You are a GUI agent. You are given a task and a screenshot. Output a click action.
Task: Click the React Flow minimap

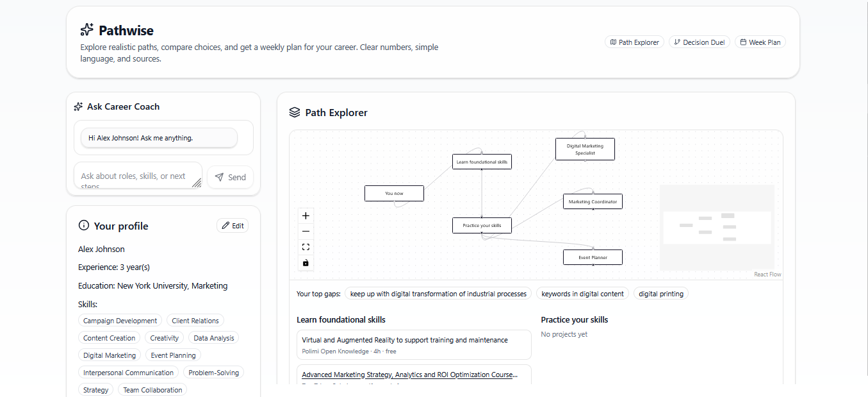tap(717, 228)
